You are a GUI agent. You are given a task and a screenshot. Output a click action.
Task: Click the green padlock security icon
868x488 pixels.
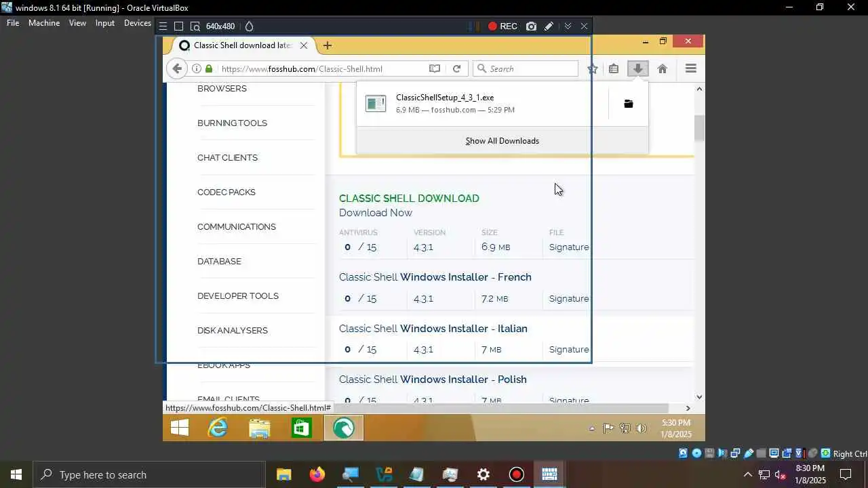209,68
